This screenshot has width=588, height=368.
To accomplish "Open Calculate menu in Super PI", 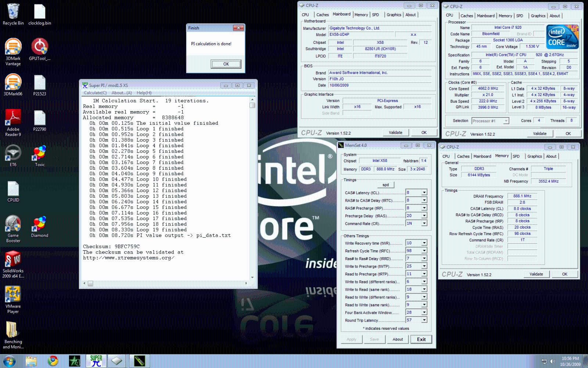I will [x=95, y=93].
